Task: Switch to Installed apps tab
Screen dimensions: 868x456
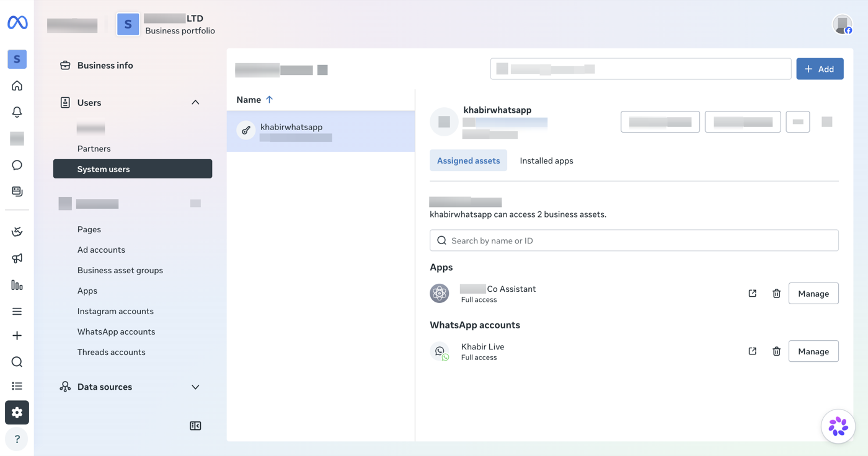Action: point(546,160)
